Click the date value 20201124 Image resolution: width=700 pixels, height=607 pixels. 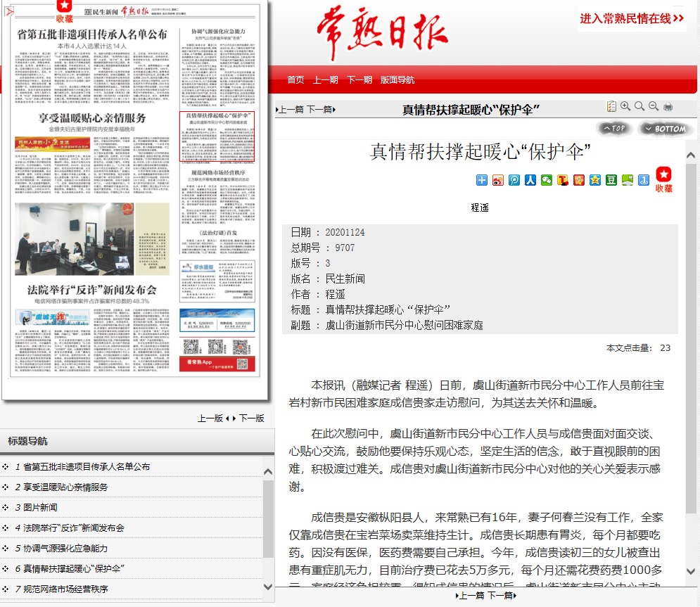[x=345, y=232]
